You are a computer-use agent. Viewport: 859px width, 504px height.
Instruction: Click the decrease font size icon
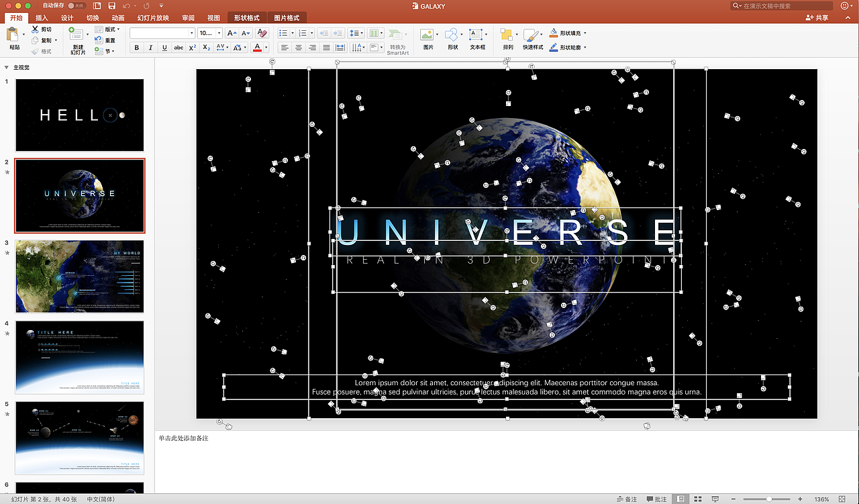[246, 33]
